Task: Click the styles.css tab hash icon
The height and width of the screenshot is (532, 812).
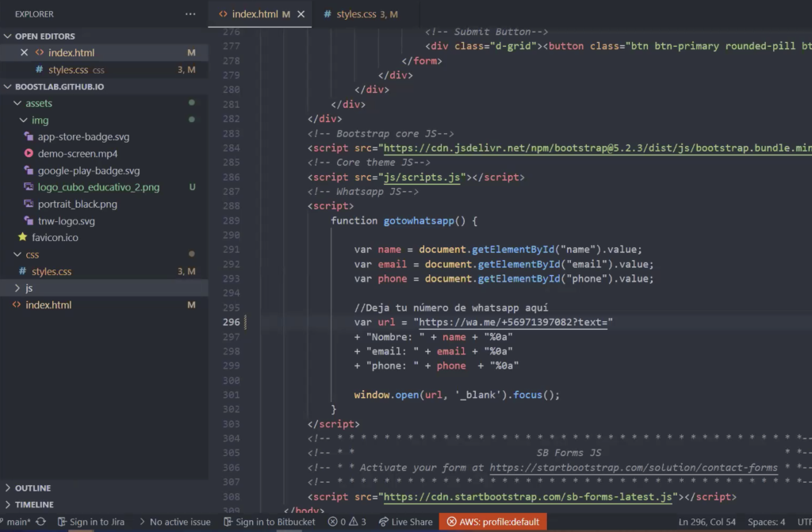Action: tap(327, 14)
